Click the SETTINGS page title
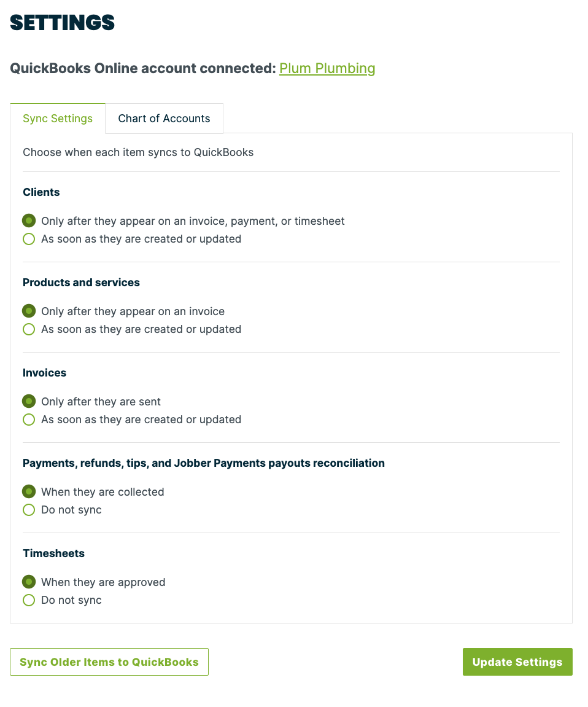588x707 pixels. click(62, 23)
